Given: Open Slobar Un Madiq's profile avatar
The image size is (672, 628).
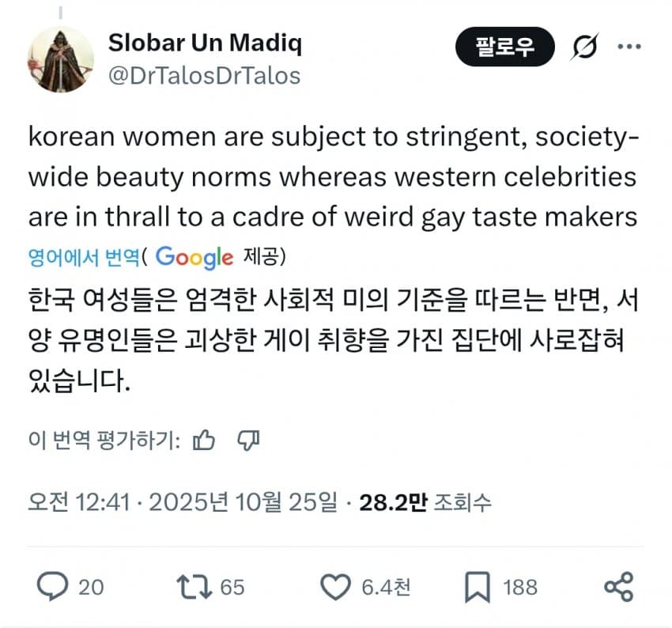Looking at the screenshot, I should (x=61, y=60).
